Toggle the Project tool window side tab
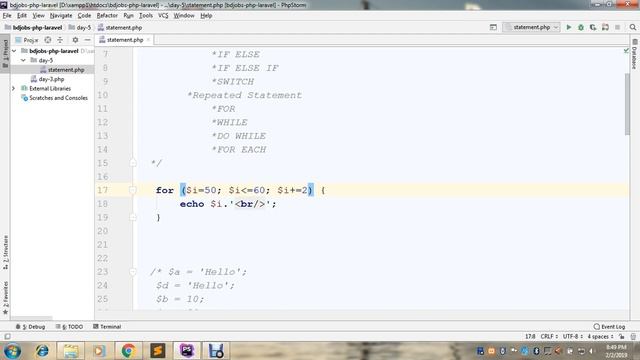This screenshot has height=360, width=640. 5,54
